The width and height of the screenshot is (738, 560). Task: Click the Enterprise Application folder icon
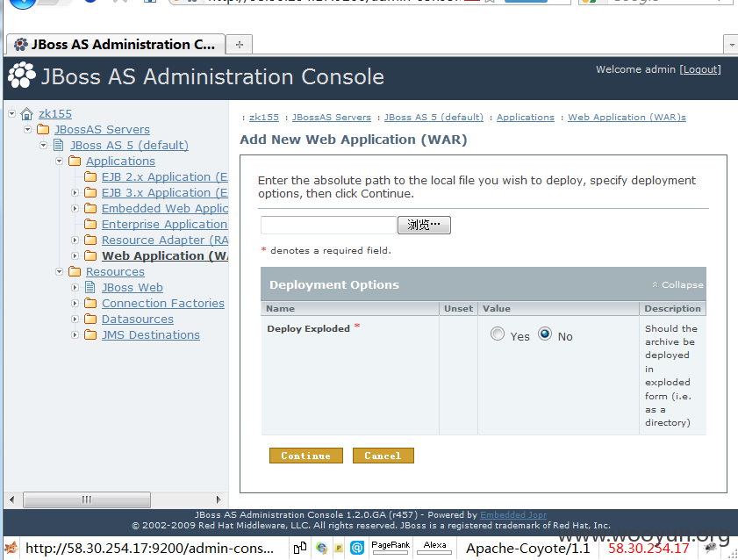click(x=90, y=224)
